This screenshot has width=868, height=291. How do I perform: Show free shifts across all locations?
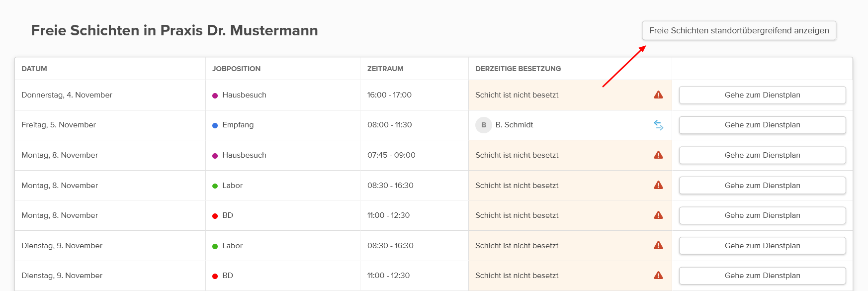pos(739,30)
